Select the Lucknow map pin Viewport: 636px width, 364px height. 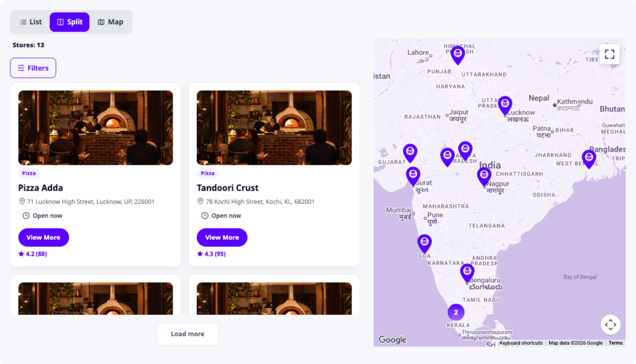tap(505, 106)
